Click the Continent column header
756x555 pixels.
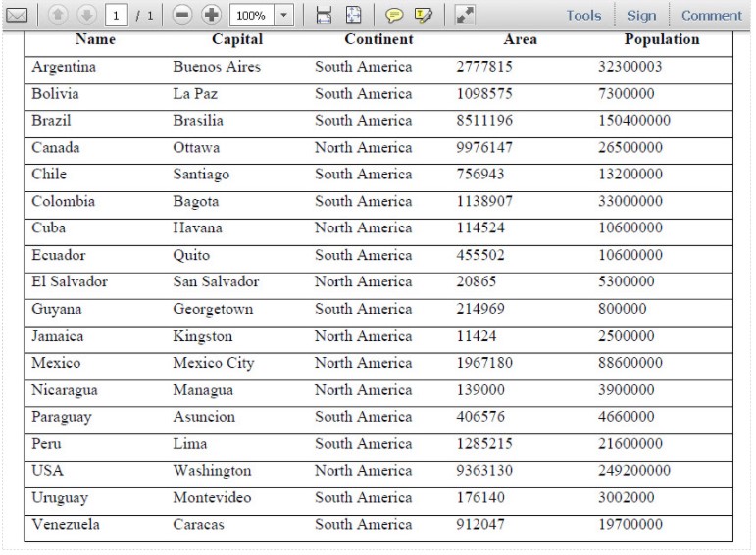pos(378,39)
